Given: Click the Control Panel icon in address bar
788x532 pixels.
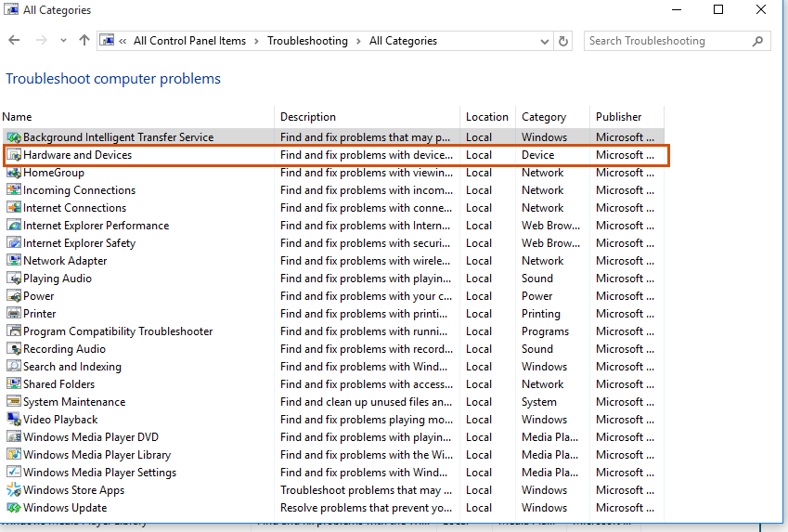Looking at the screenshot, I should [107, 40].
